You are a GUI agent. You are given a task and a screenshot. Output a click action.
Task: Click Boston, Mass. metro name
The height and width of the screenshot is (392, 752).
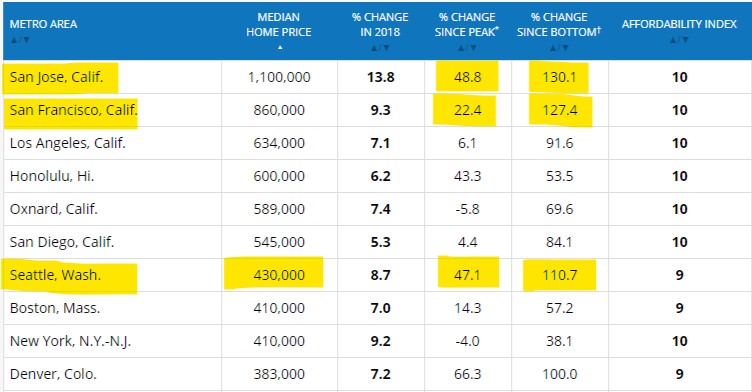55,308
